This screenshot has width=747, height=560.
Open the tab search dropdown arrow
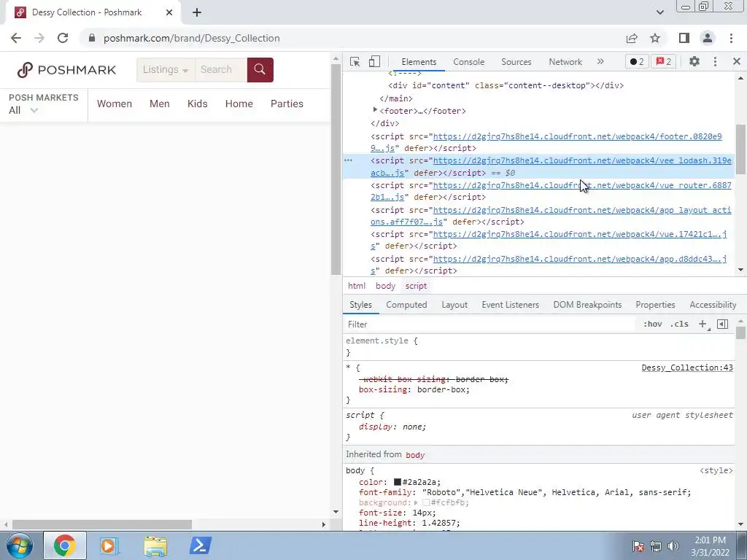[659, 12]
